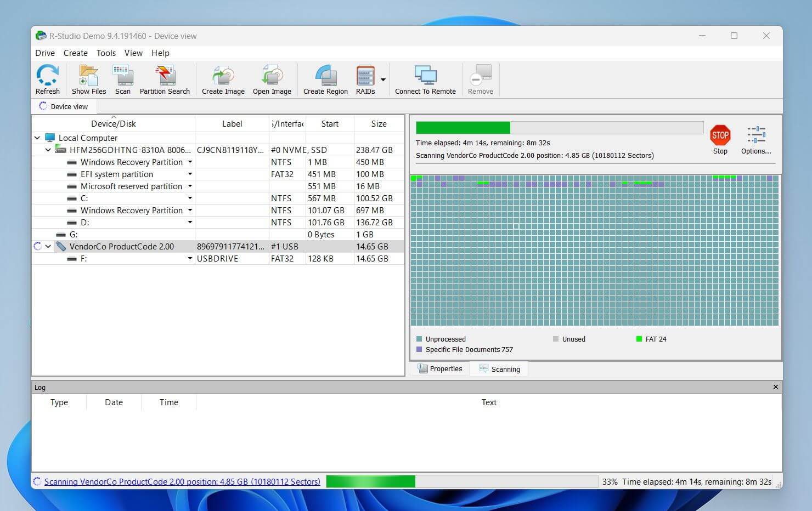The width and height of the screenshot is (812, 511).
Task: Select the Create Region tool
Action: tap(325, 78)
